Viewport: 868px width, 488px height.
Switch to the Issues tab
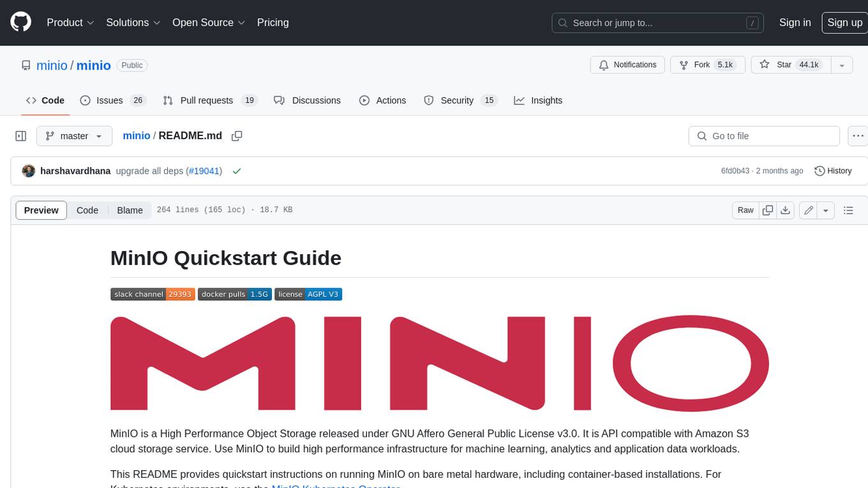click(x=113, y=100)
